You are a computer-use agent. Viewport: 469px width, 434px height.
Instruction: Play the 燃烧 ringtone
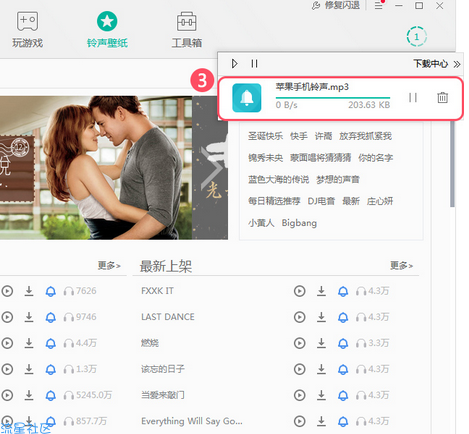point(299,343)
